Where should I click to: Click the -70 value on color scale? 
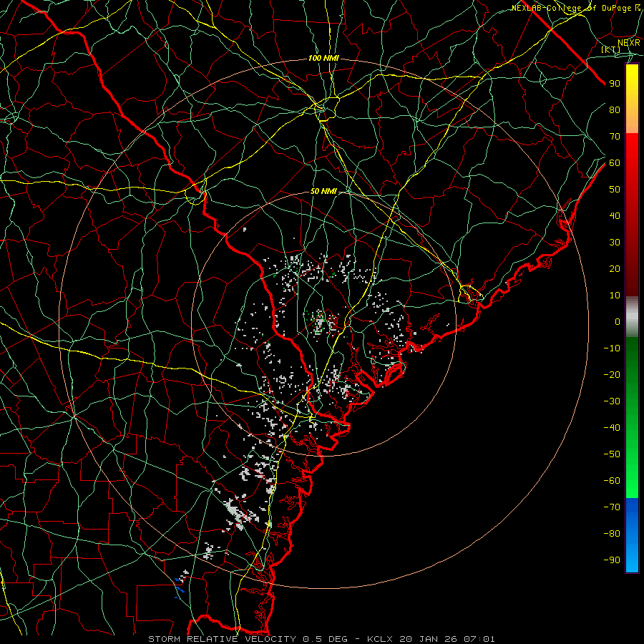tap(612, 507)
